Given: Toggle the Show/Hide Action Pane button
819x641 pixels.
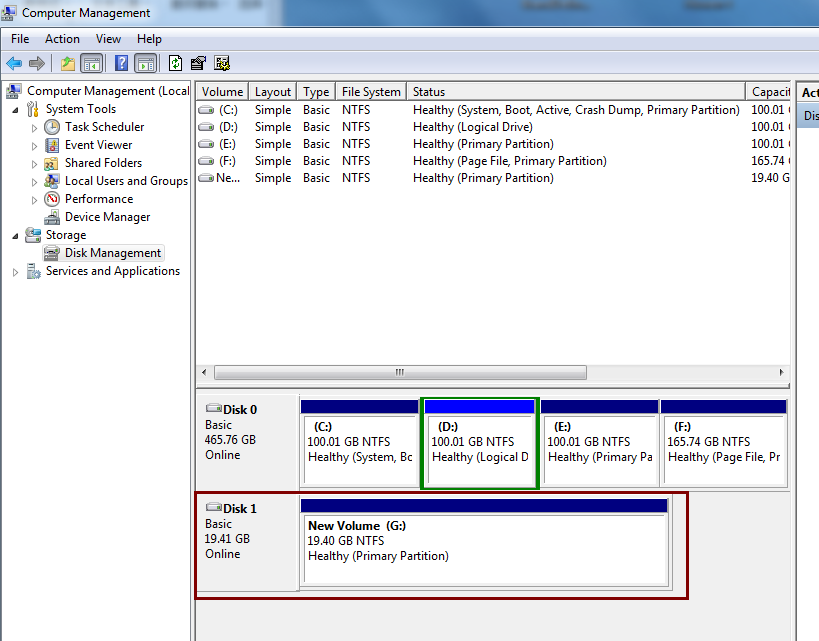Looking at the screenshot, I should pyautogui.click(x=146, y=64).
